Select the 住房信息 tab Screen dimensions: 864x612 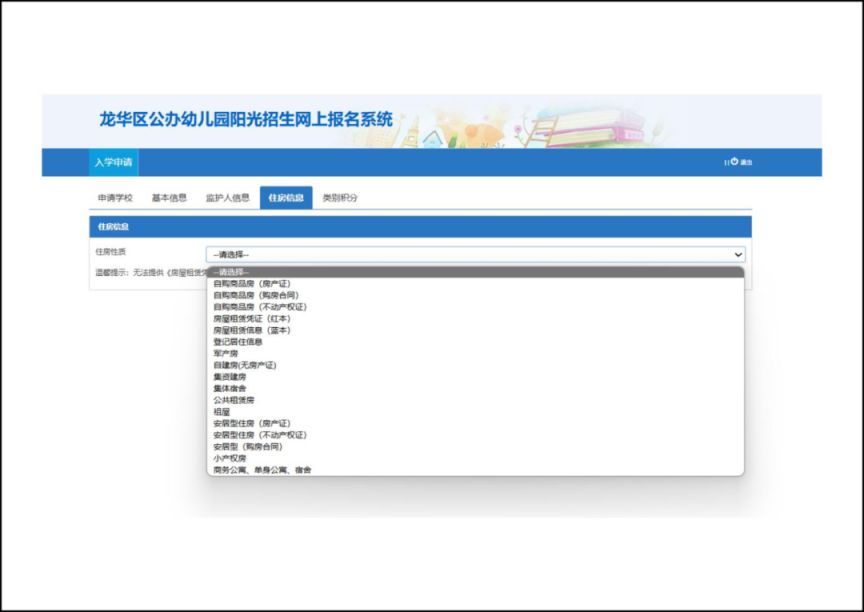point(286,198)
